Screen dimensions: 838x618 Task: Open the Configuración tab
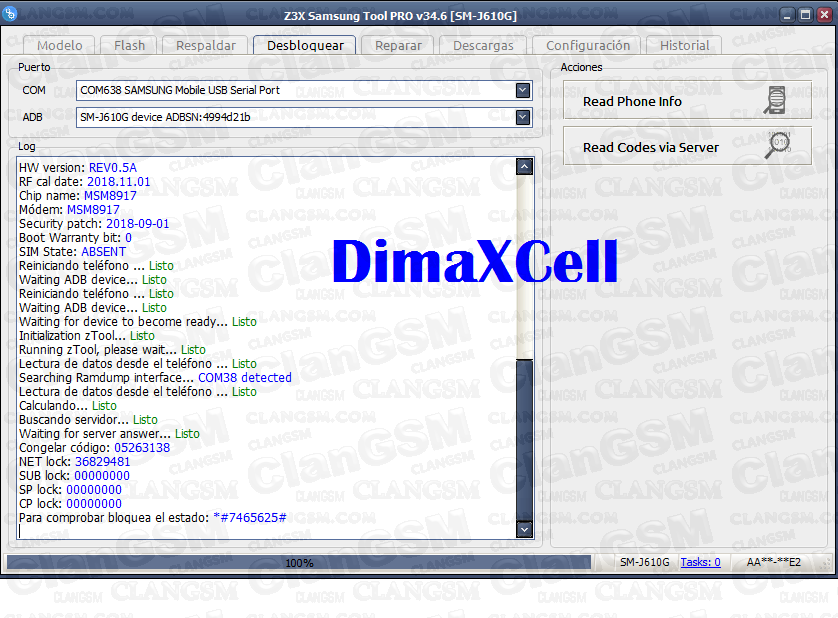[587, 45]
